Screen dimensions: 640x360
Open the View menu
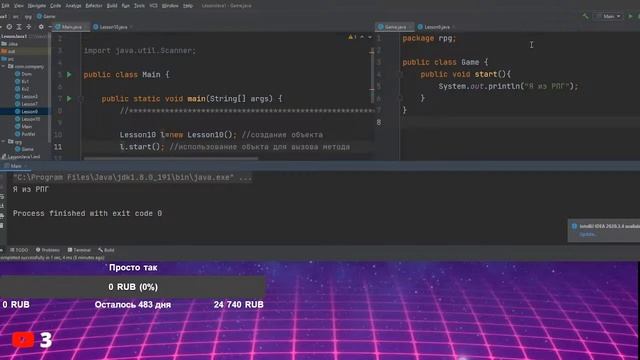coord(19,6)
